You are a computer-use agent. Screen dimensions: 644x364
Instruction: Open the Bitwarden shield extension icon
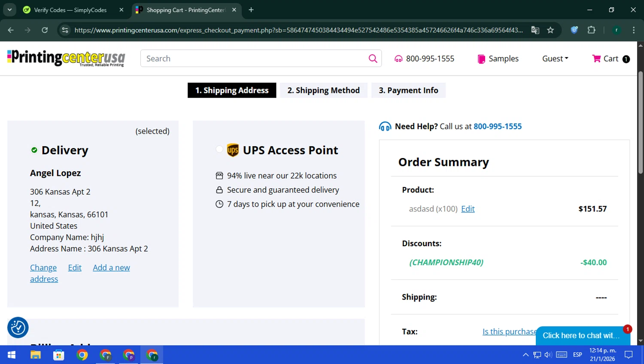(574, 30)
